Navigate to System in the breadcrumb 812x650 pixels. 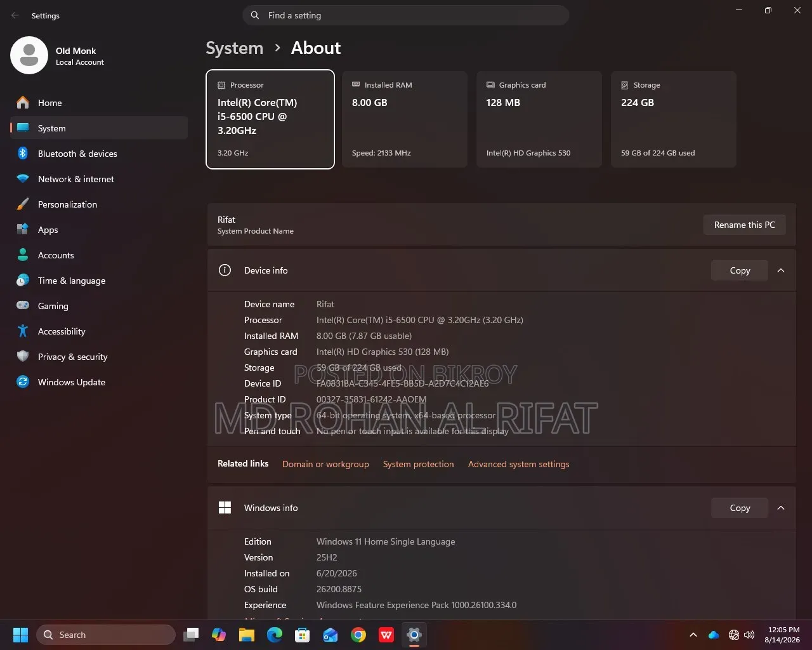pyautogui.click(x=235, y=48)
